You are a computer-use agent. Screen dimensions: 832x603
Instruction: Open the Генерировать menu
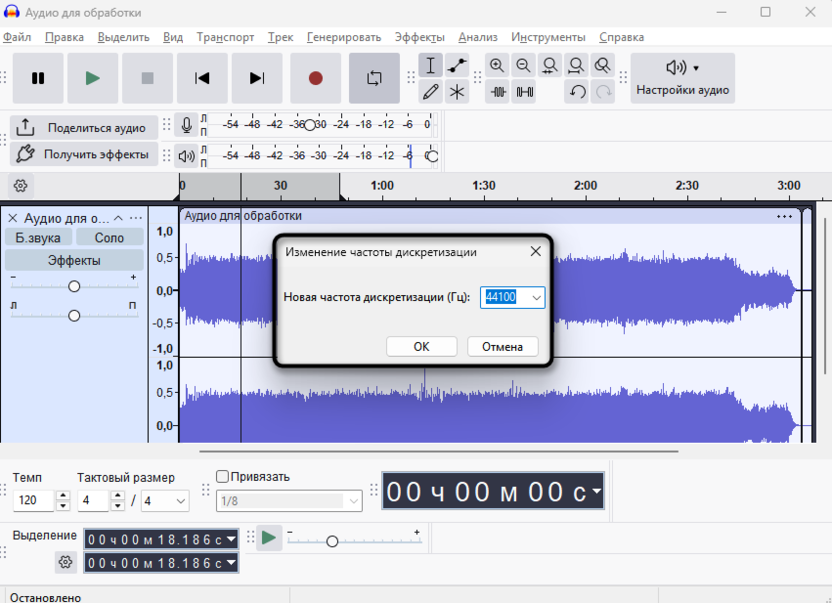[x=344, y=37]
